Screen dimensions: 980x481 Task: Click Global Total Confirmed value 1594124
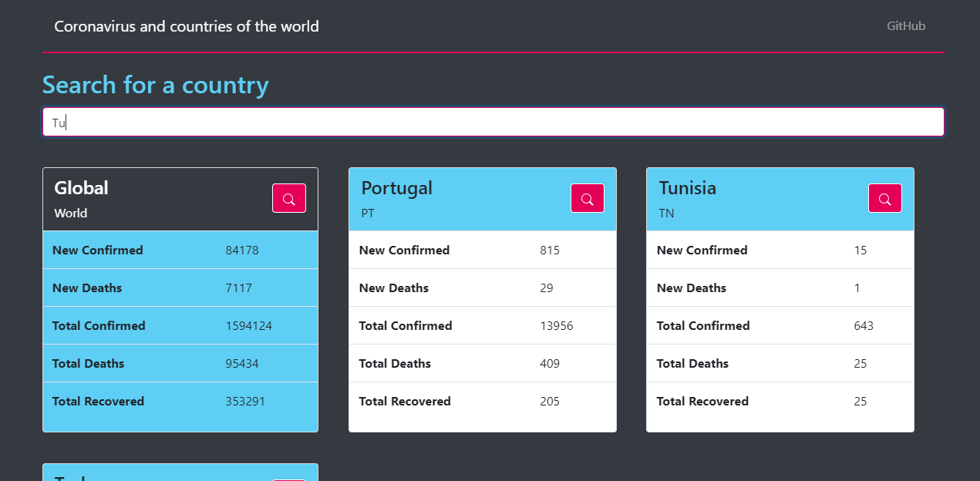(249, 326)
